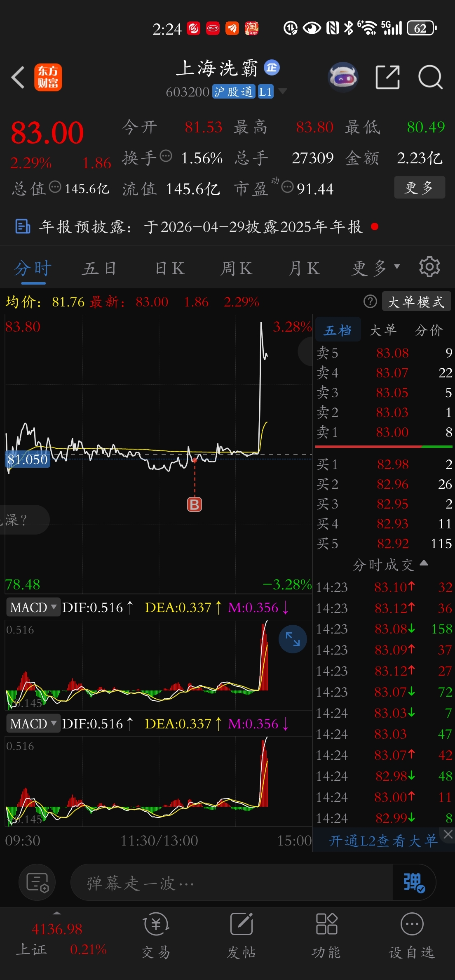Open 功能 functions icon
The image size is (455, 980).
click(x=326, y=935)
